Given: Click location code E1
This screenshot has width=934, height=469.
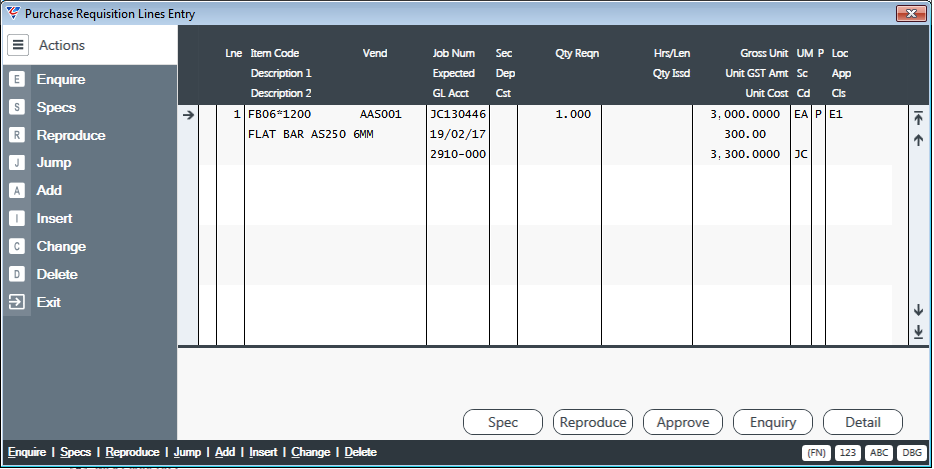Looking at the screenshot, I should pos(836,114).
